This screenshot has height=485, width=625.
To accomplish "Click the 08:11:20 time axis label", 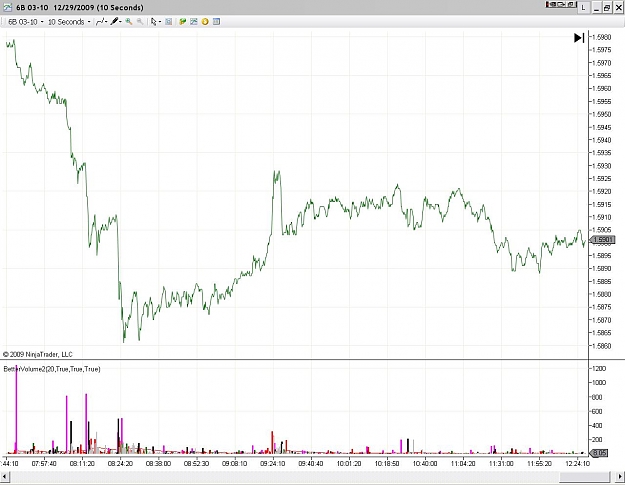I will point(82,463).
